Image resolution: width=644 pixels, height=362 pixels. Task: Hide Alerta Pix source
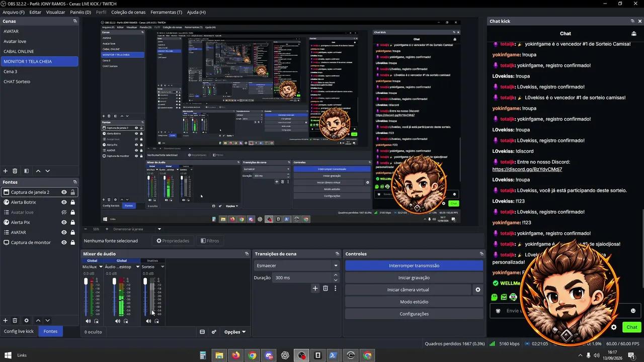tap(64, 222)
